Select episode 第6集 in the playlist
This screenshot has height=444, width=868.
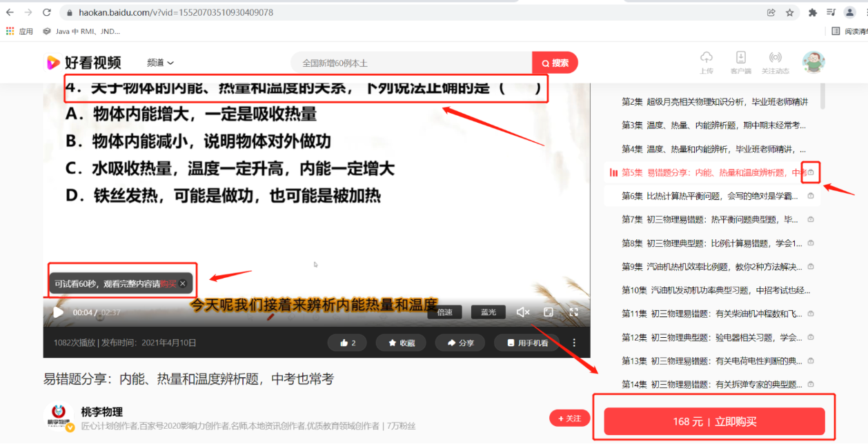tap(711, 196)
